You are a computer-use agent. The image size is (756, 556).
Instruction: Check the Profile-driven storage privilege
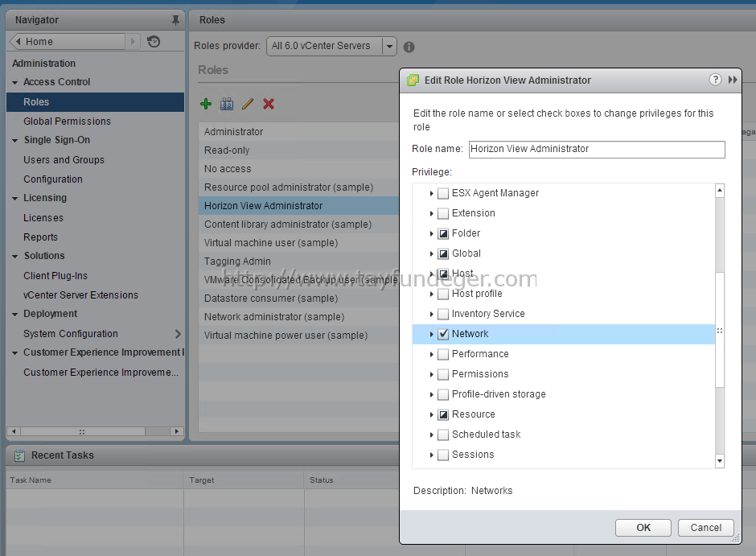click(x=442, y=395)
